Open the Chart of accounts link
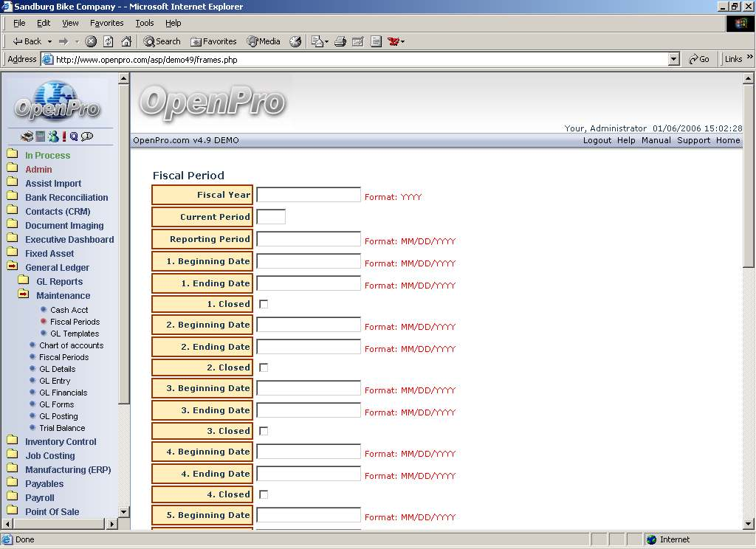The width and height of the screenshot is (756, 549). click(x=71, y=345)
